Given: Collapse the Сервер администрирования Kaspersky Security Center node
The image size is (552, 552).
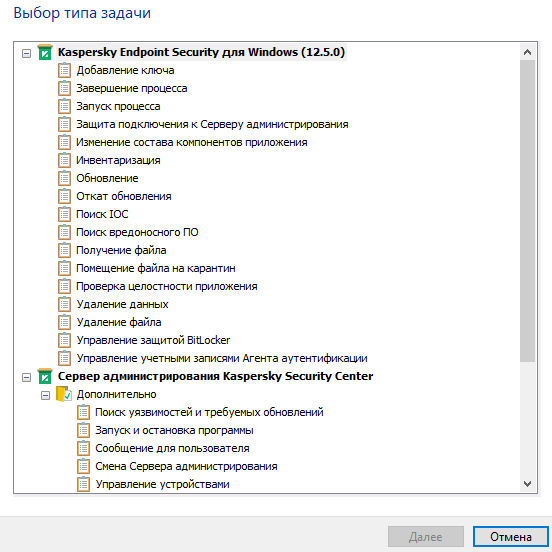Looking at the screenshot, I should coord(26,378).
